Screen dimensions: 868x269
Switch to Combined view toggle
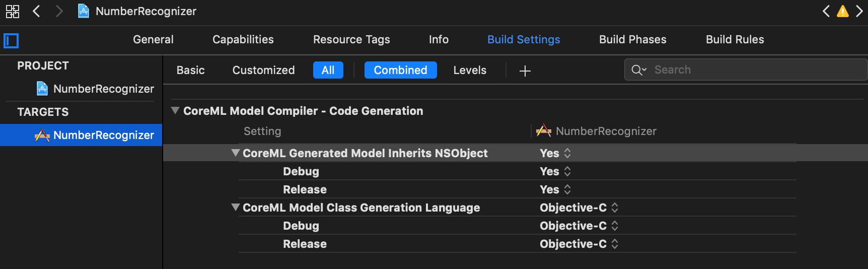pos(400,70)
